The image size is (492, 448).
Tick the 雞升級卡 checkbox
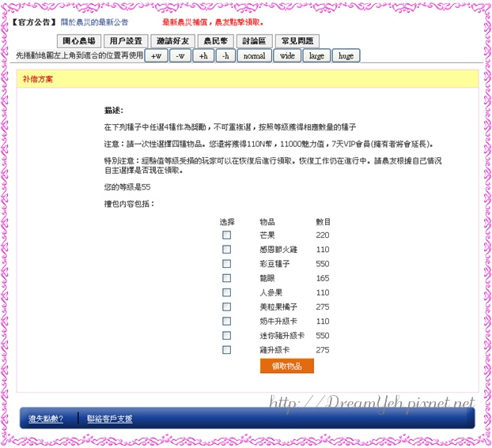(x=226, y=350)
